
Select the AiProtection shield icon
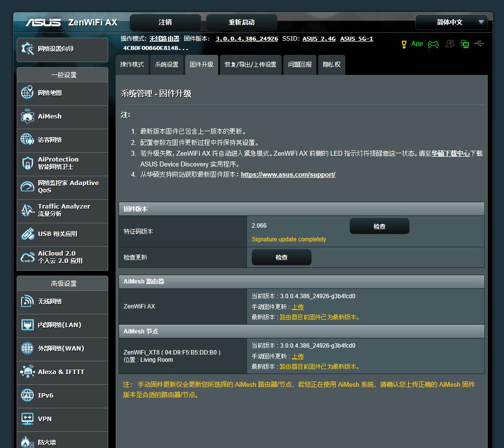[27, 163]
